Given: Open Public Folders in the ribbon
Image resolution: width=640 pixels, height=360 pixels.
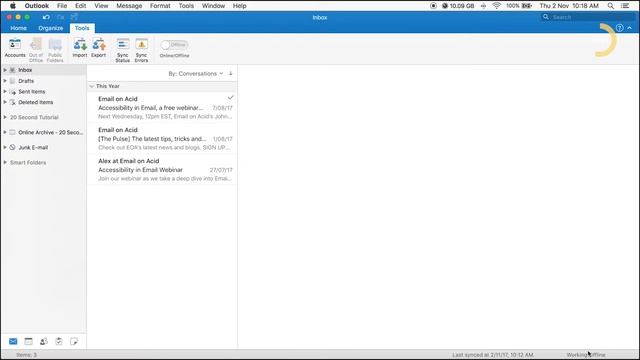Looking at the screenshot, I should (x=55, y=50).
